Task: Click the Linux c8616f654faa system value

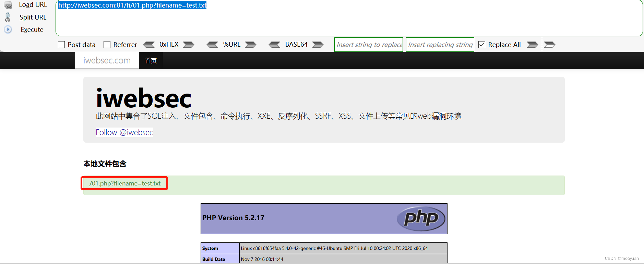Action: click(334, 248)
